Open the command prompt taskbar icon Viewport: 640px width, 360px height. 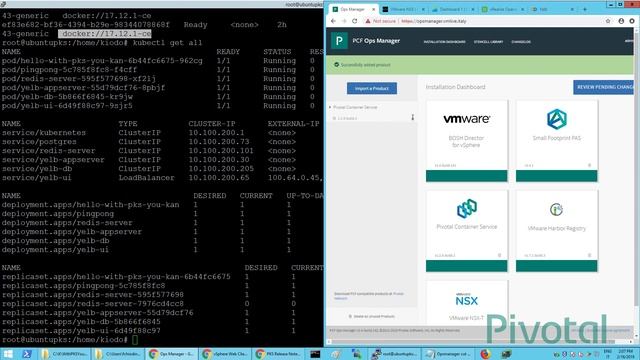[315, 354]
